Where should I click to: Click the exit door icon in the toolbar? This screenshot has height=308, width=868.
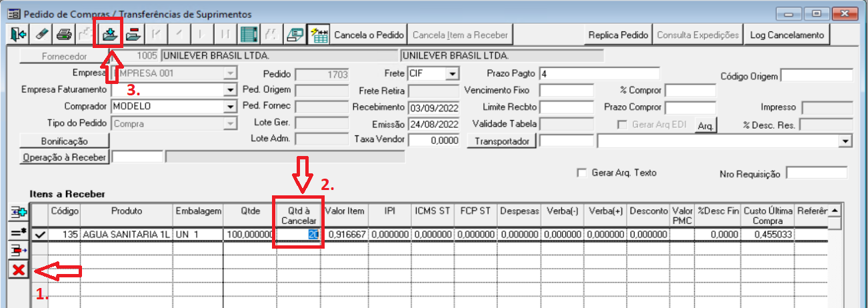[18, 34]
